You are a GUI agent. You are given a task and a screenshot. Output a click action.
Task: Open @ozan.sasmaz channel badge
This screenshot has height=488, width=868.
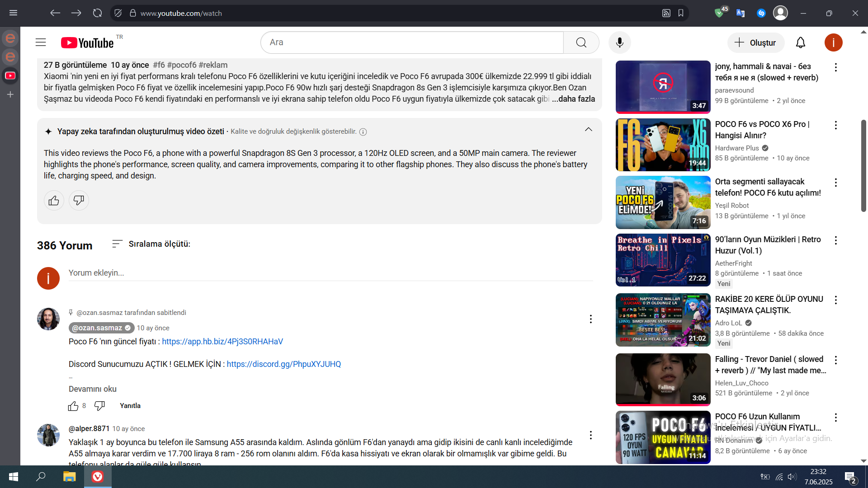(x=102, y=328)
